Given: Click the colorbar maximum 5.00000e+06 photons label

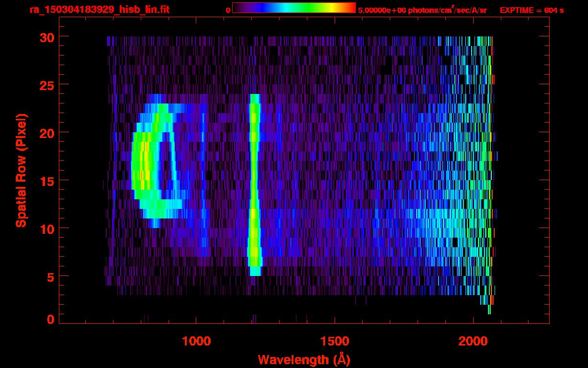Looking at the screenshot, I should click(x=422, y=10).
